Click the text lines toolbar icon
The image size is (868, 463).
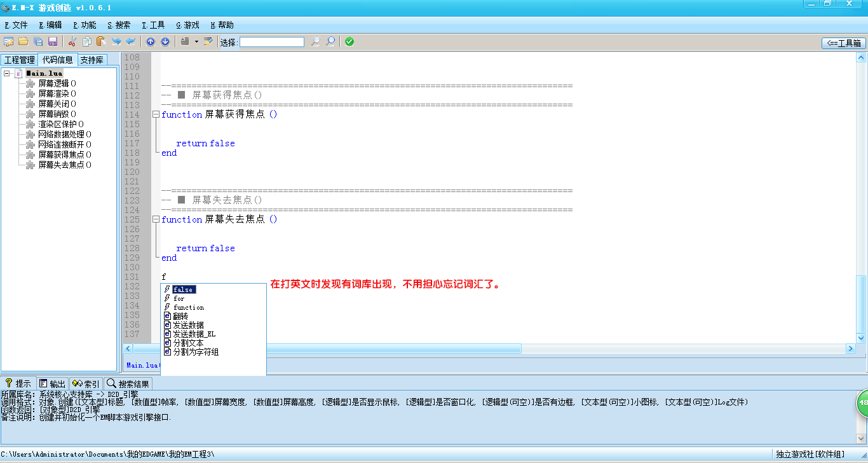[185, 42]
